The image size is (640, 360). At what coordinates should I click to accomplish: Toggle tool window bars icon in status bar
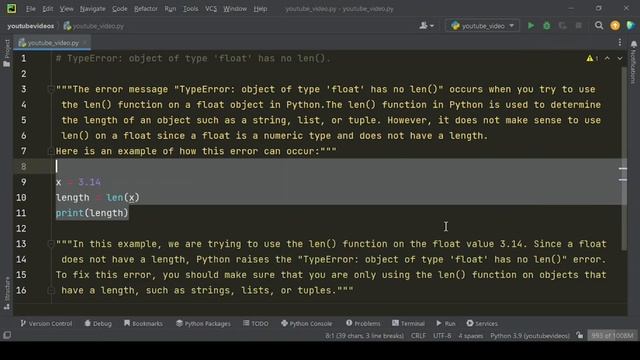pyautogui.click(x=7, y=336)
